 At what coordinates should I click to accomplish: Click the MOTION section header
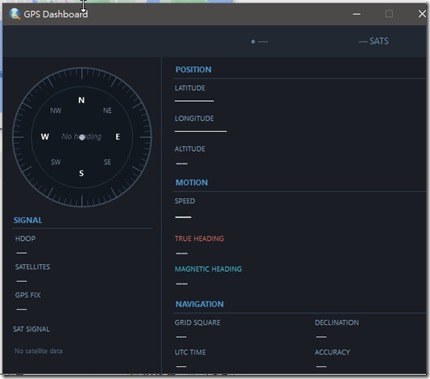tap(192, 182)
